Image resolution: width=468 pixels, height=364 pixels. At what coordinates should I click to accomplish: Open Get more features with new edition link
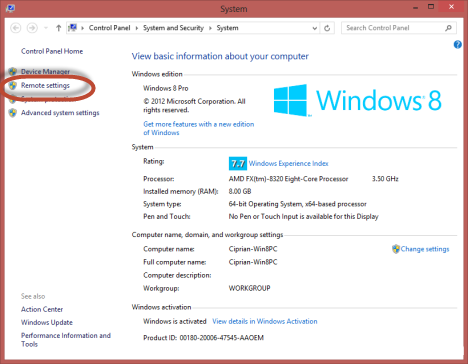(199, 128)
